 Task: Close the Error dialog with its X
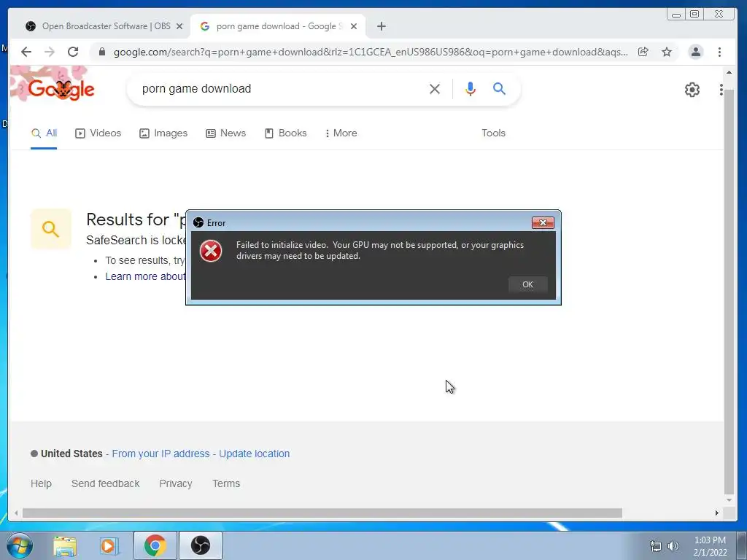point(543,223)
